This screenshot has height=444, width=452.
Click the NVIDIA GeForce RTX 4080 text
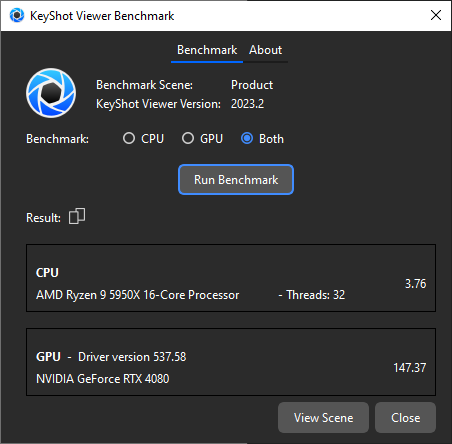103,379
